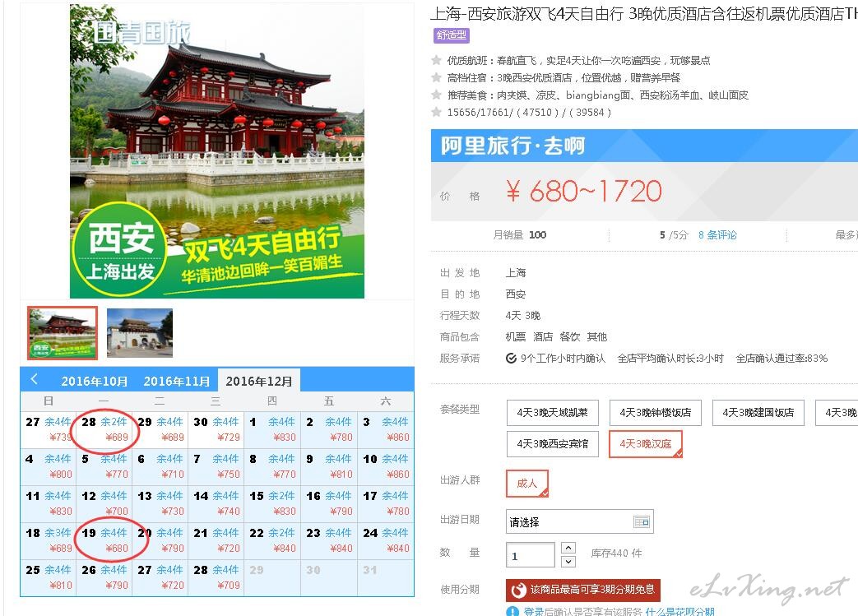The width and height of the screenshot is (858, 616).
Task: Open the 8 条评论 reviews link
Action: (x=717, y=234)
